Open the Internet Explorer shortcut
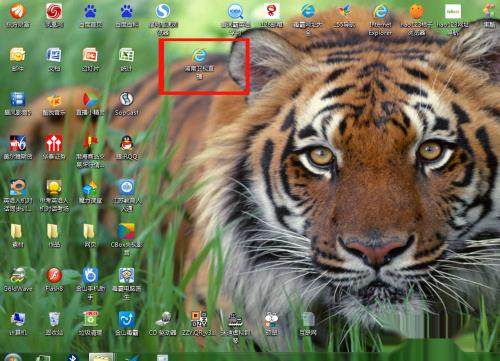Viewport: 500px width, 361px height. (x=380, y=11)
